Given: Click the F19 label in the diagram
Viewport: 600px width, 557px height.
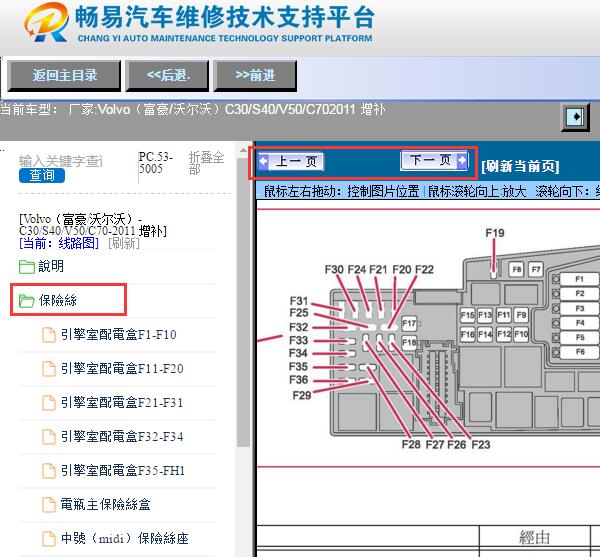Looking at the screenshot, I should point(495,233).
